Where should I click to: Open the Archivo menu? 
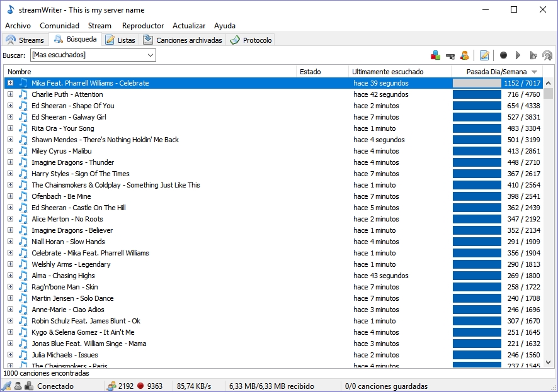[18, 26]
